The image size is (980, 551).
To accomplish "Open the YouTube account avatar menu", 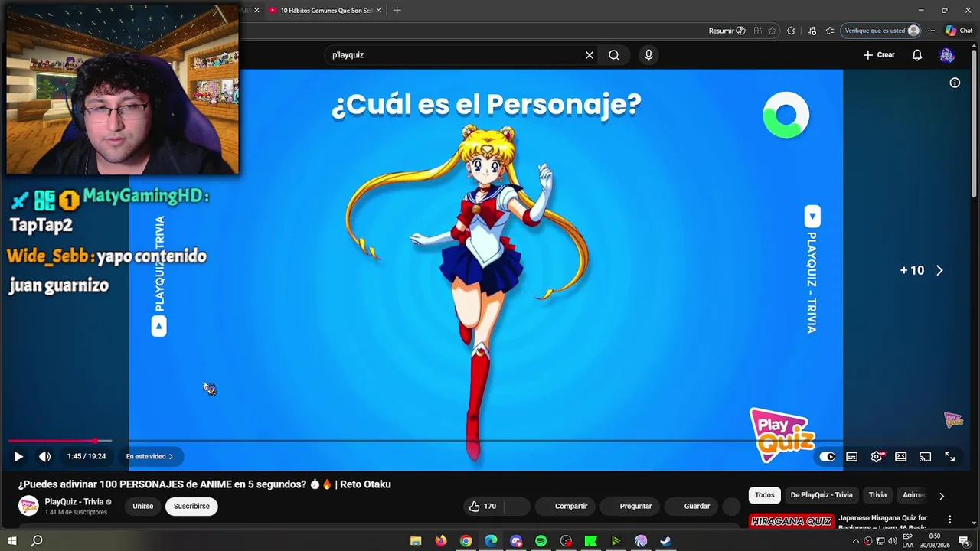I will 947,55.
